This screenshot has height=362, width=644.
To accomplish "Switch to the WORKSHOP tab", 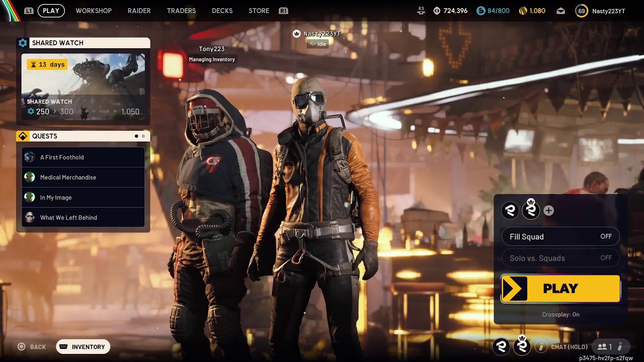I will coord(94,11).
